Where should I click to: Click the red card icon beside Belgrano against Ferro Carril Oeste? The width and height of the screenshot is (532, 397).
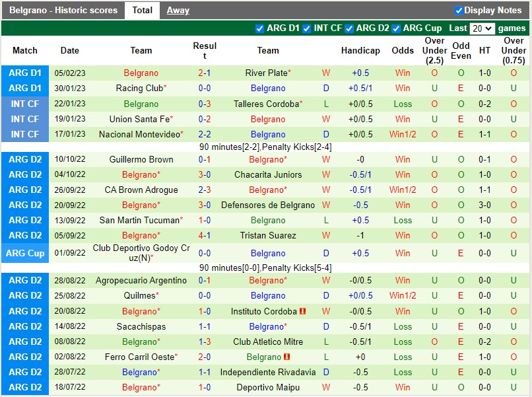(x=287, y=357)
